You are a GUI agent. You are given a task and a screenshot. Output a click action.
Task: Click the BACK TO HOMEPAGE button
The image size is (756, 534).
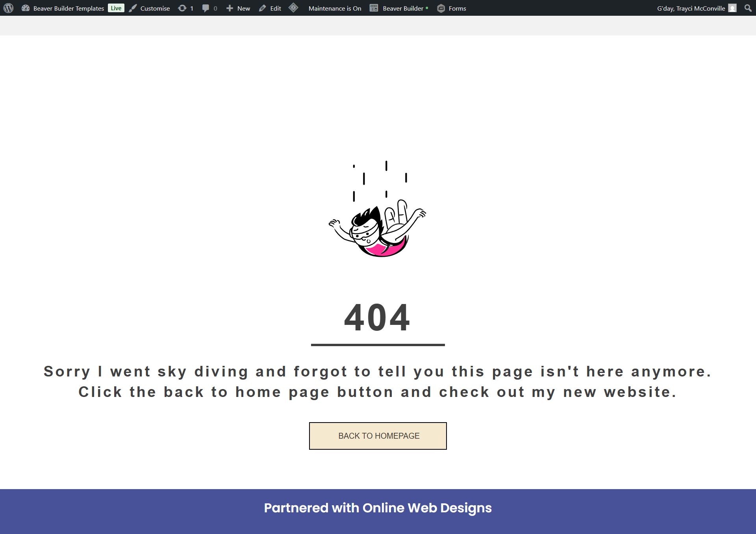click(378, 436)
